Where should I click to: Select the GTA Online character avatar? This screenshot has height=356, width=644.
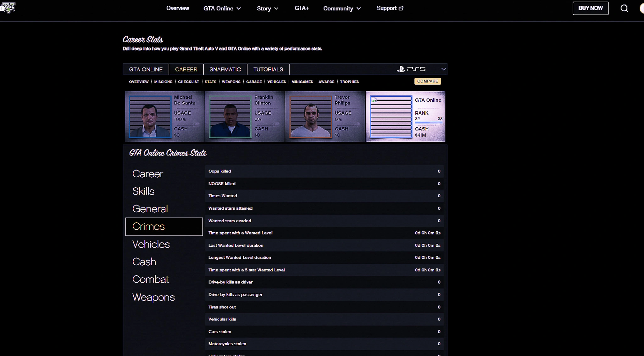391,116
